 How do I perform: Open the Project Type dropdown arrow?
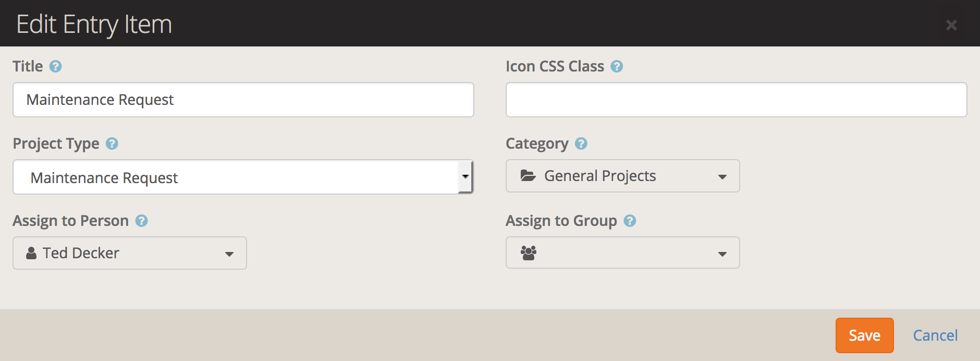coord(465,177)
